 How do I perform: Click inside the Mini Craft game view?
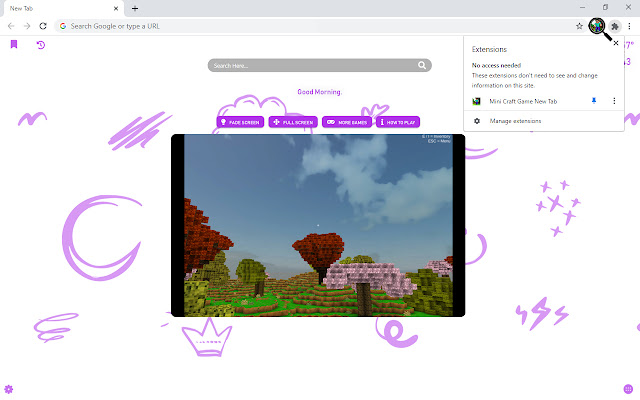pos(318,225)
